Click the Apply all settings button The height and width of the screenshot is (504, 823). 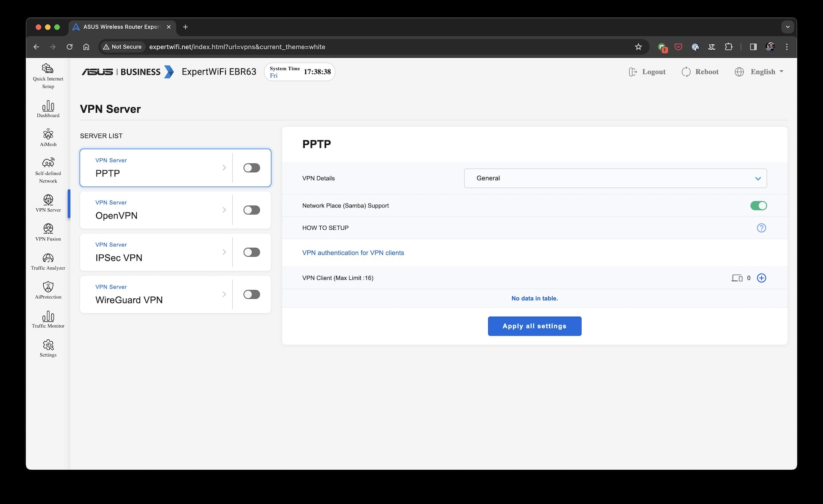tap(535, 326)
